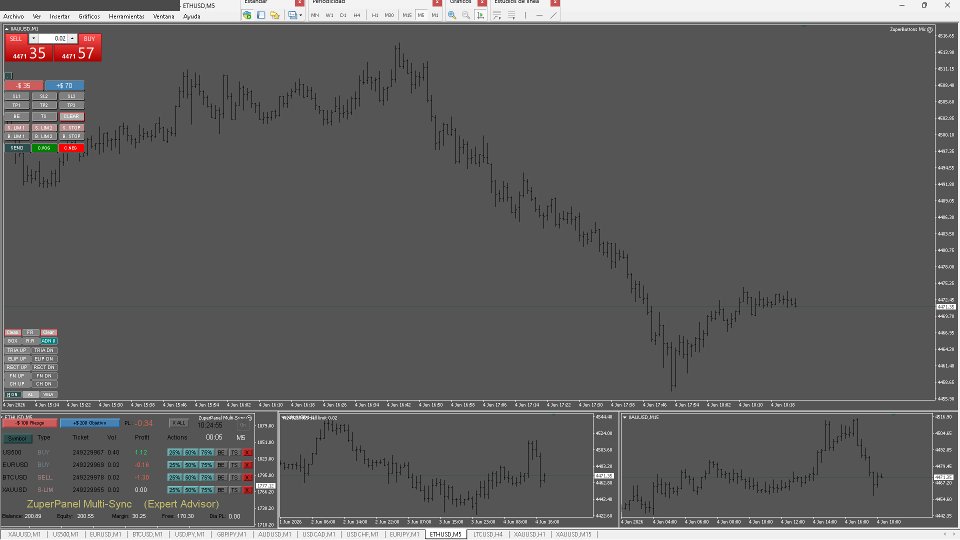Click the Symbol column header button
This screenshot has width=960, height=540.
coord(17,438)
